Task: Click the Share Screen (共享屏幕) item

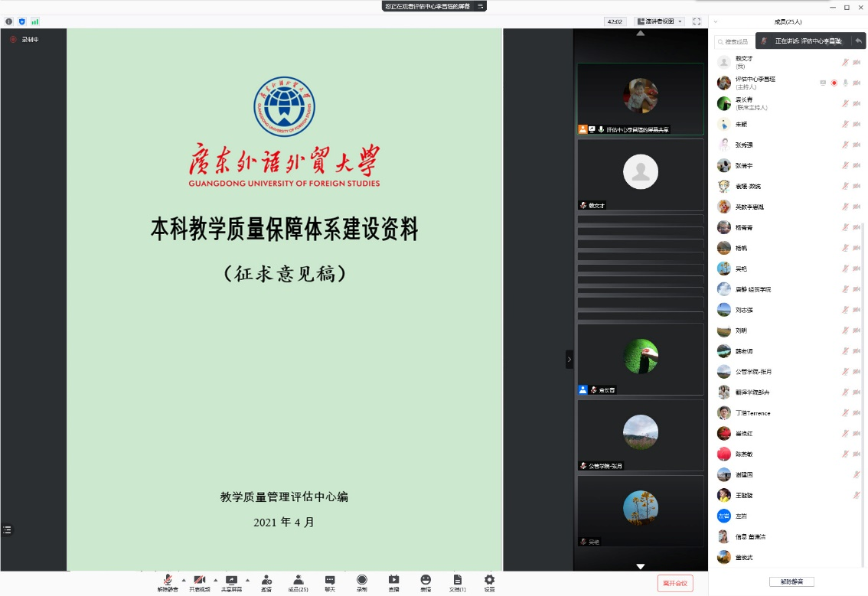Action: click(231, 581)
